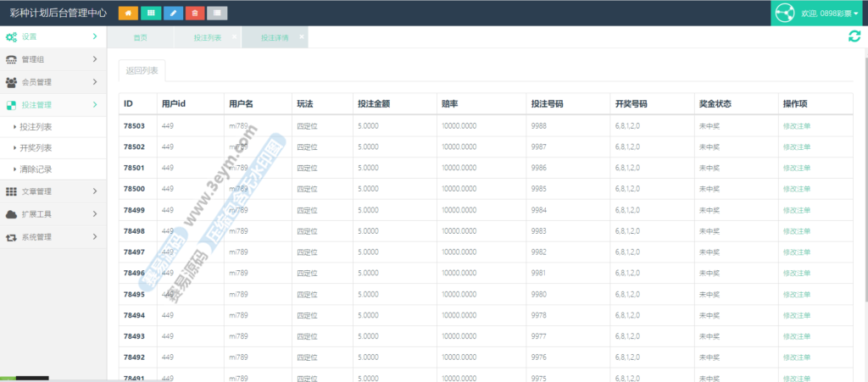Switch to the 首页 tab
Image resolution: width=868 pixels, height=382 pixels.
pos(140,38)
